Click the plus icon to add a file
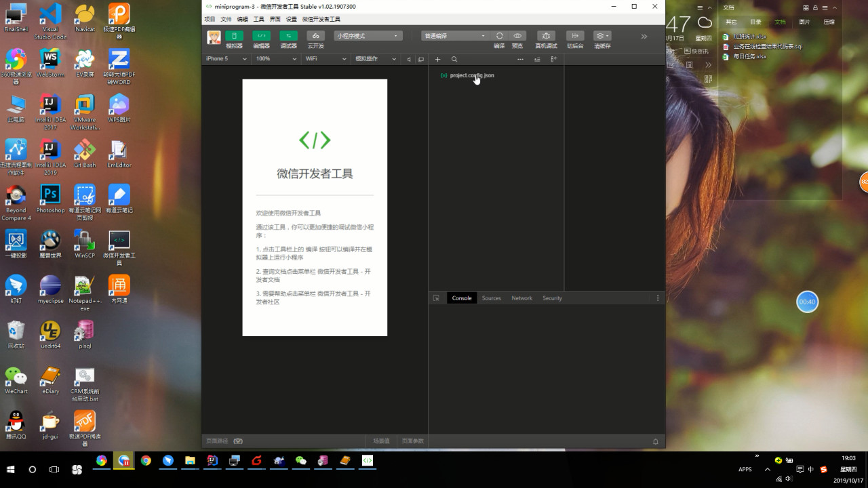The image size is (868, 488). pos(438,59)
